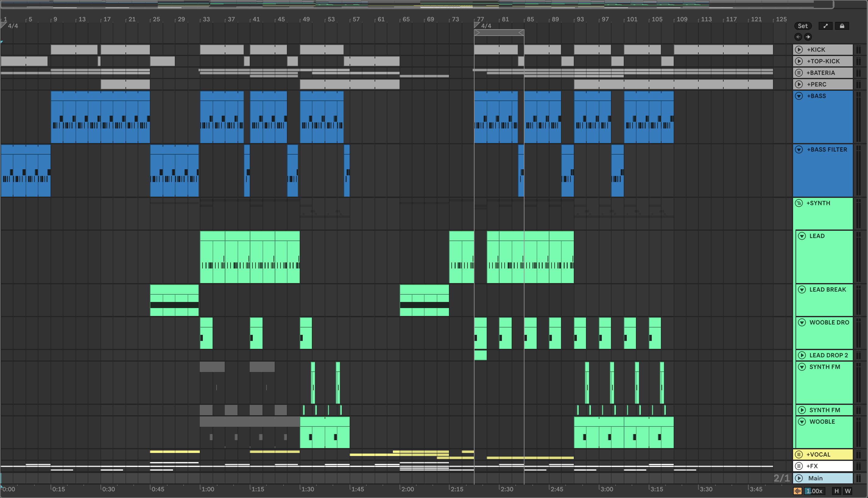
Task: Select LEAD BREAK clip at bar 25
Action: (x=174, y=300)
